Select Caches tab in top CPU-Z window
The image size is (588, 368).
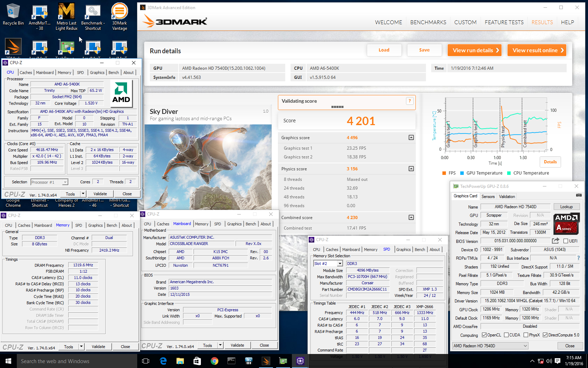tap(26, 73)
